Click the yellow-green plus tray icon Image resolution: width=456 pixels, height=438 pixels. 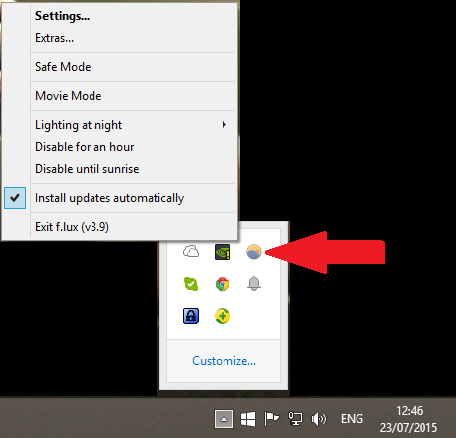pos(222,316)
